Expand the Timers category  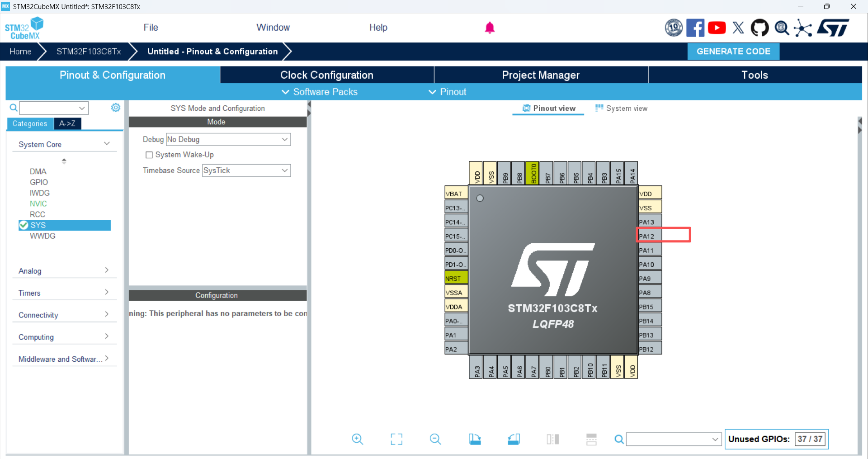(64, 293)
